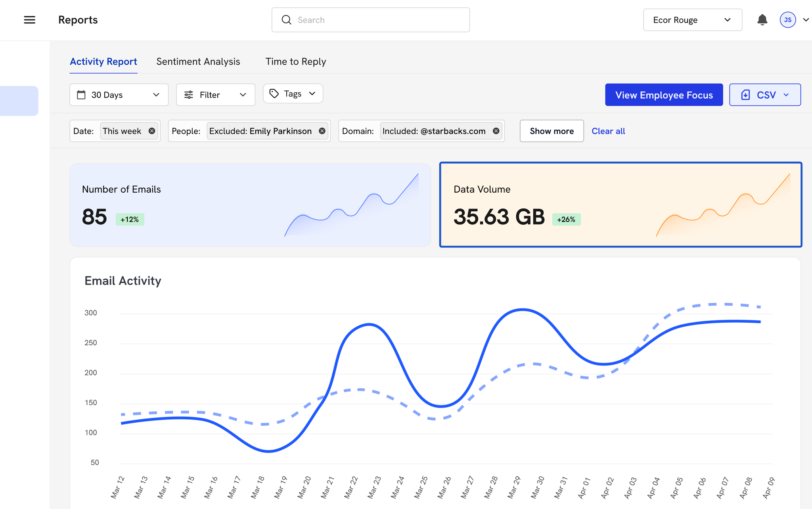Select the Number of Emails card
Image resolution: width=812 pixels, height=509 pixels.
(250, 205)
